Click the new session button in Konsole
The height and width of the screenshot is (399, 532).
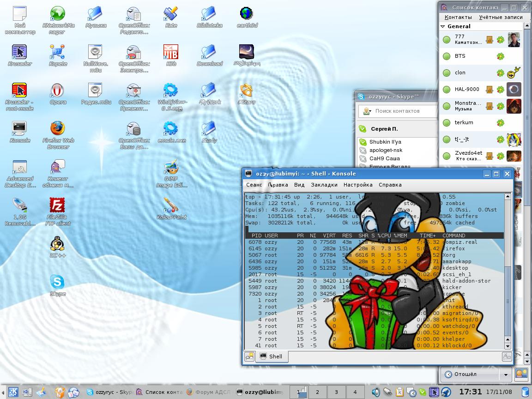point(249,356)
